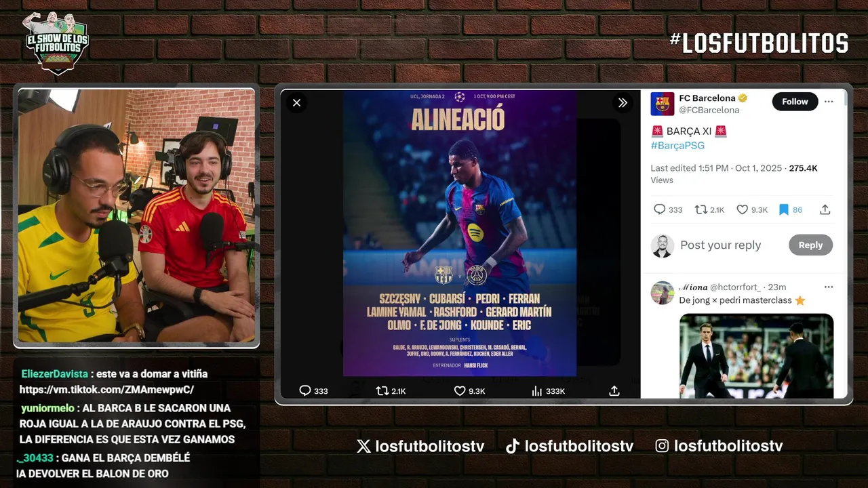Click the #LOSFUTBOLITOS hashtag text
The height and width of the screenshot is (488, 868).
[x=759, y=43]
